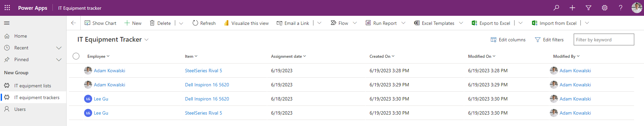Open Adam Kowalski employee link in first row

click(109, 71)
